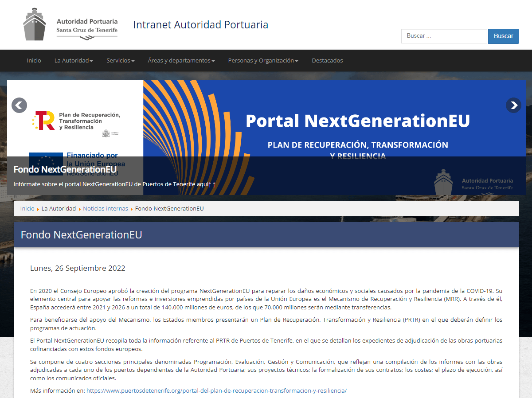The height and width of the screenshot is (398, 532).
Task: Open the Inicio menu item
Action: (x=34, y=61)
